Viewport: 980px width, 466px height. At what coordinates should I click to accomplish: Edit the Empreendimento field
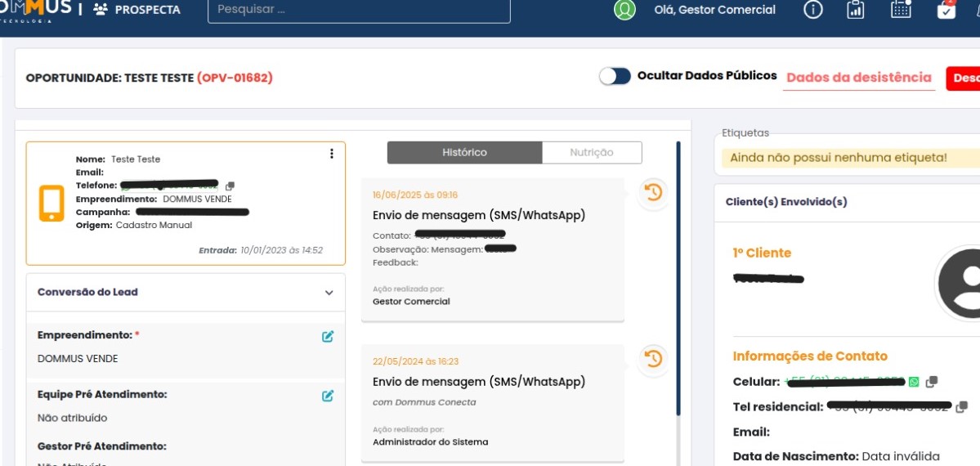(x=328, y=337)
